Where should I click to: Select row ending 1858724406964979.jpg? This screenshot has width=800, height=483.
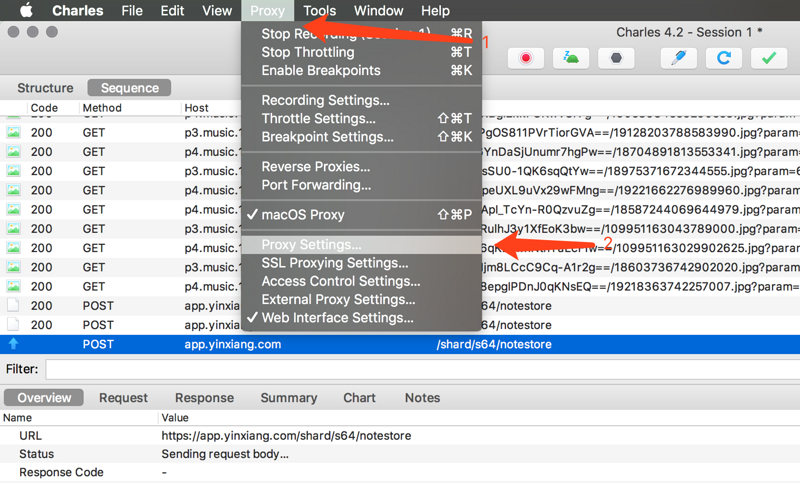click(400, 210)
